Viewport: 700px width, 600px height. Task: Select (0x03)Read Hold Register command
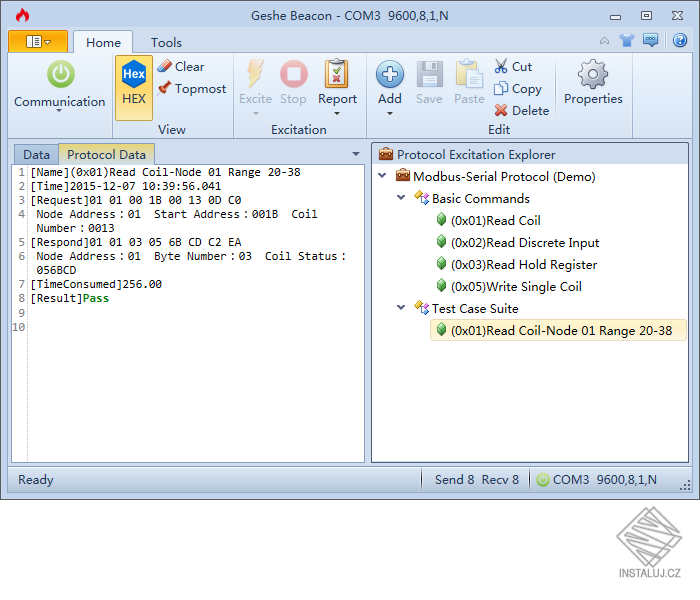pos(524,264)
